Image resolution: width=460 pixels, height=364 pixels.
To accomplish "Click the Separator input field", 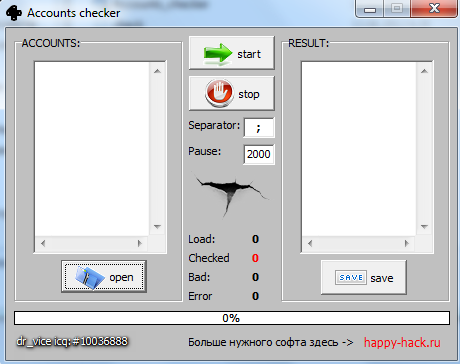I will pyautogui.click(x=259, y=127).
